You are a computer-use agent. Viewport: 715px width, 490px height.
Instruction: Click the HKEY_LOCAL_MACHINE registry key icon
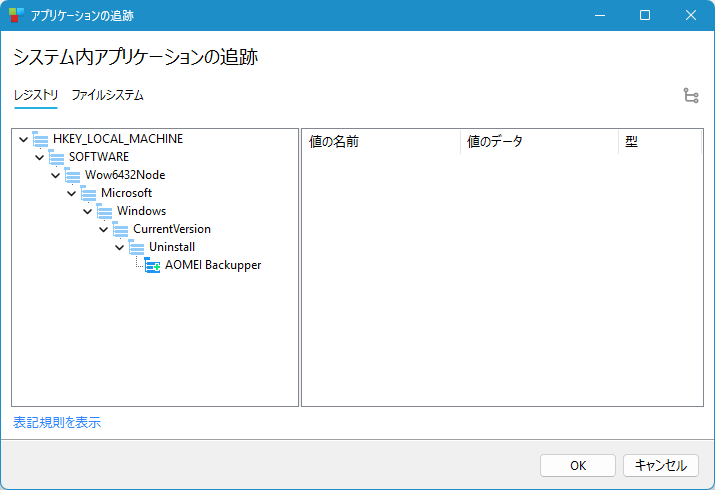click(41, 139)
